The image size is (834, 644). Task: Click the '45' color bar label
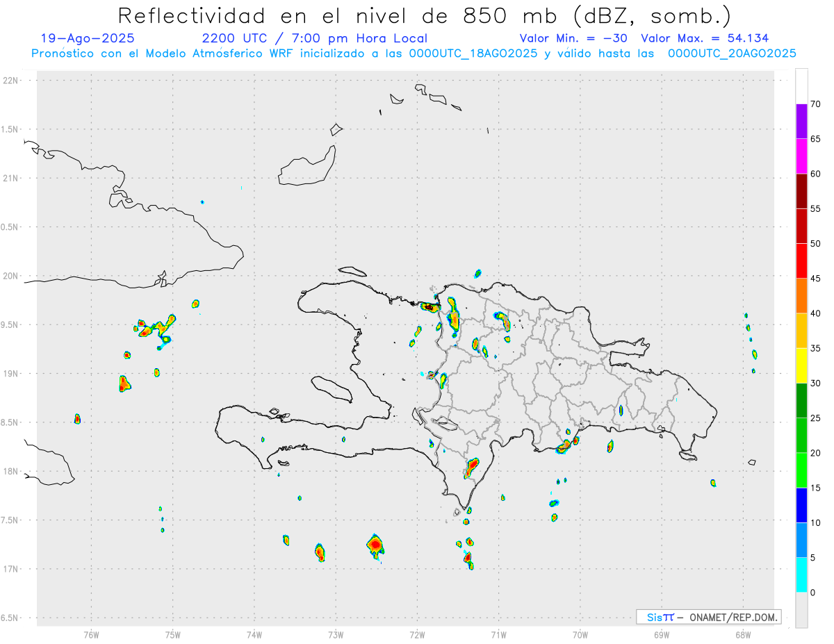click(816, 279)
